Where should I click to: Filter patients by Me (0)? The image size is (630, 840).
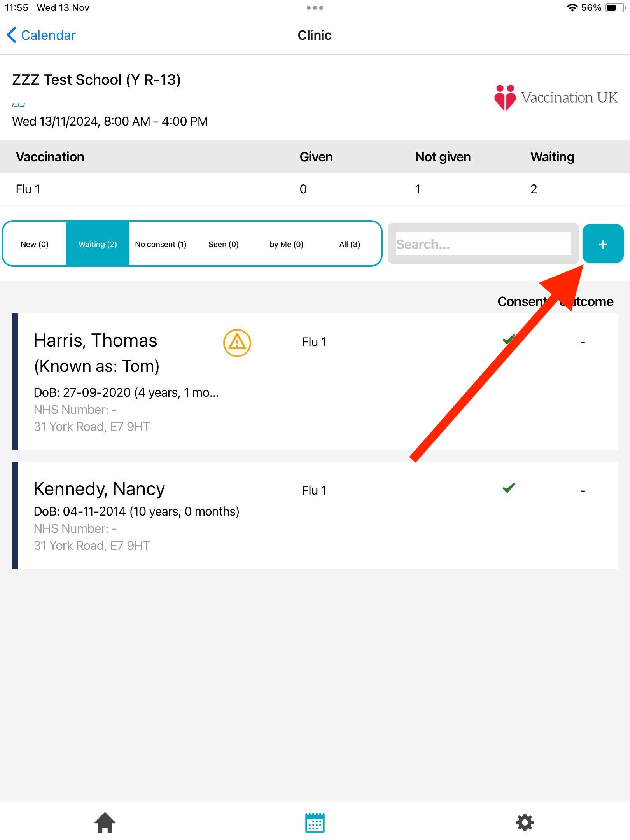[x=287, y=244]
